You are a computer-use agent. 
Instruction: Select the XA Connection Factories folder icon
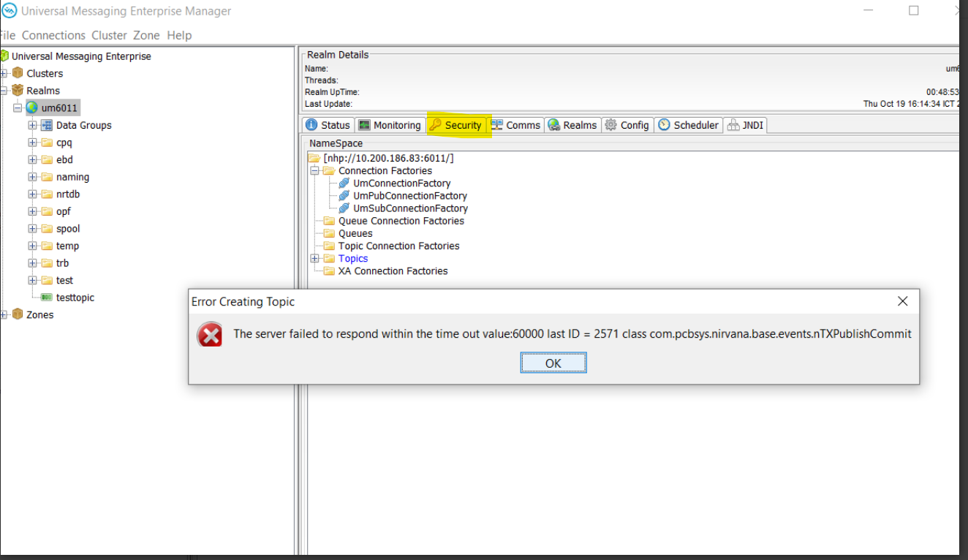click(329, 270)
